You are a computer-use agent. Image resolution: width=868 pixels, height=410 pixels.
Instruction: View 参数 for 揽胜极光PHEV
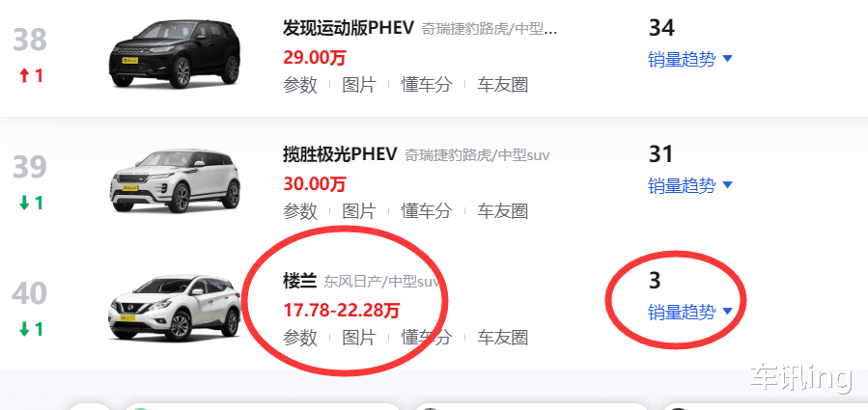coord(300,211)
